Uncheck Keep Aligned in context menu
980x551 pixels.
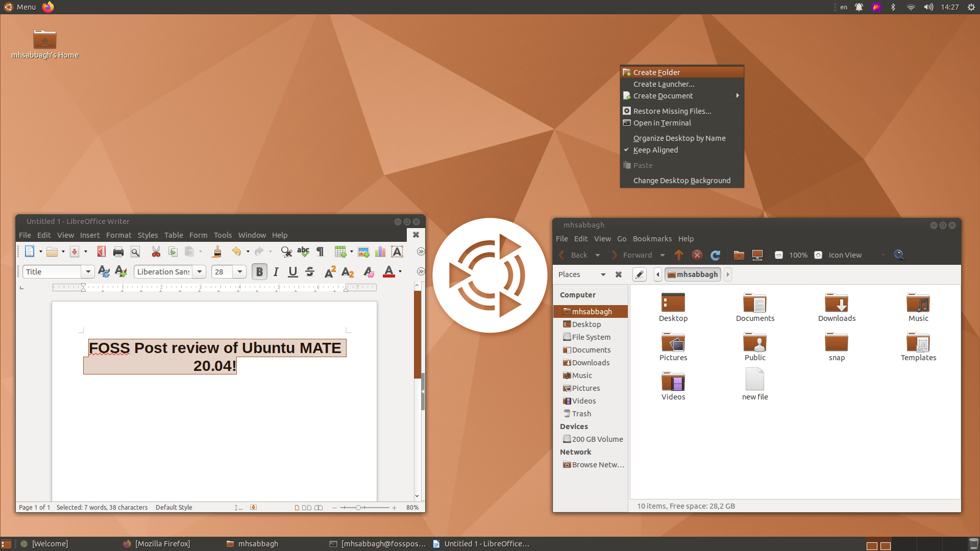(655, 150)
